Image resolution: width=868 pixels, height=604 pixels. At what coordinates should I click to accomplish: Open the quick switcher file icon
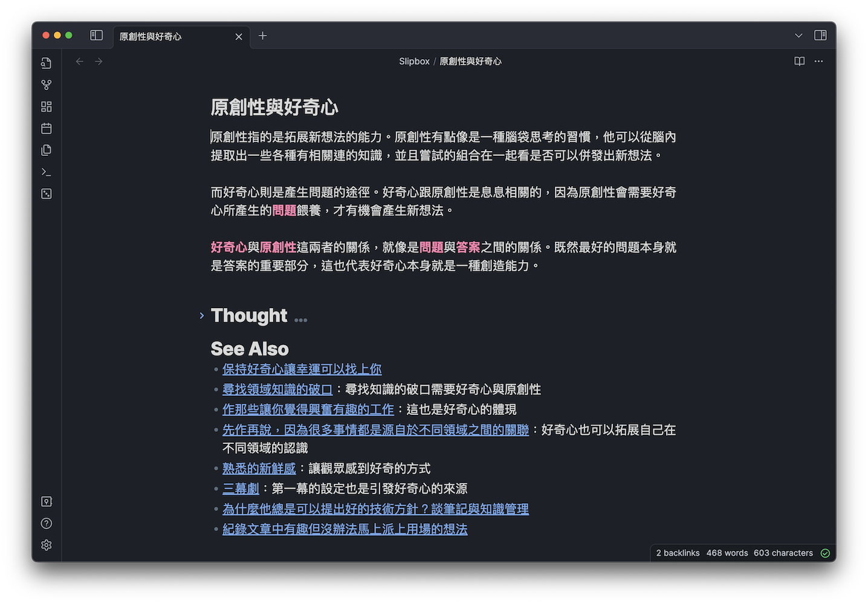point(47,63)
